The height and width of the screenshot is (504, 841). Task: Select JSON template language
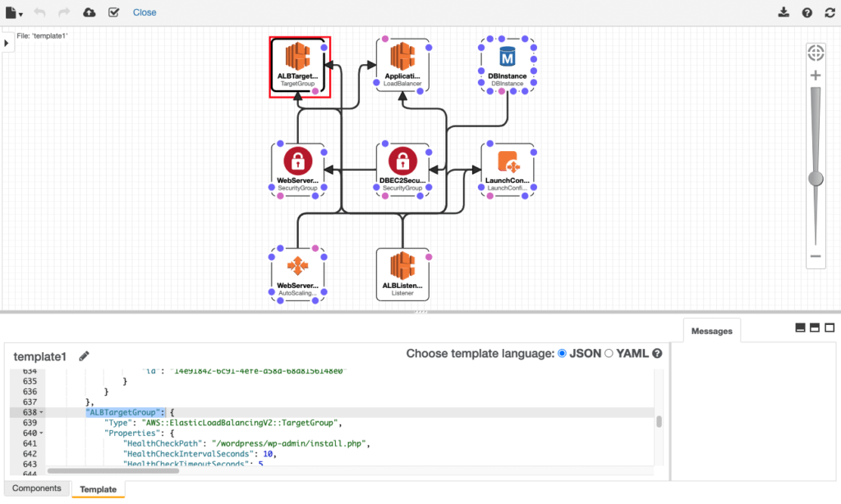point(562,353)
